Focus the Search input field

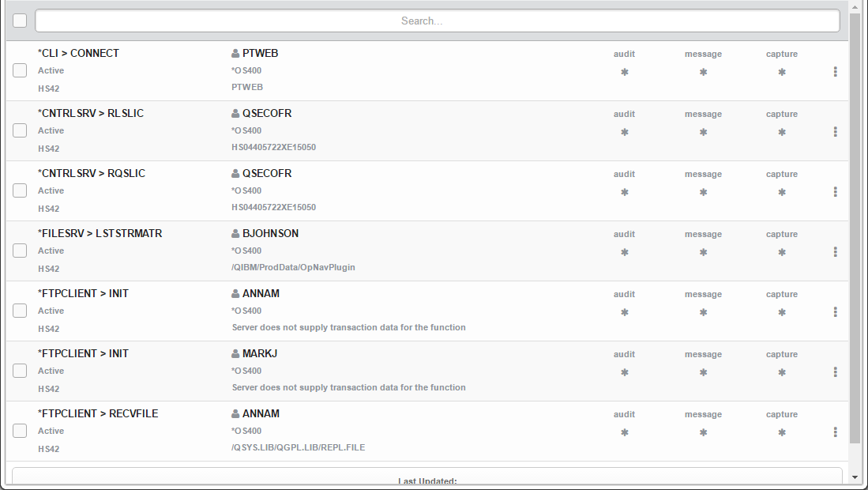click(437, 21)
